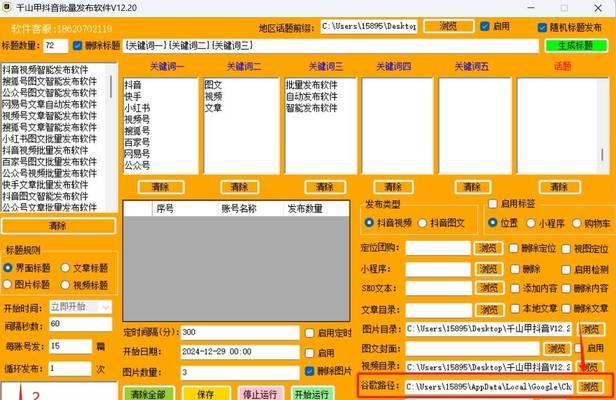Open the 开始时间 立即开始 dropdown
The image size is (616, 400).
coord(81,307)
